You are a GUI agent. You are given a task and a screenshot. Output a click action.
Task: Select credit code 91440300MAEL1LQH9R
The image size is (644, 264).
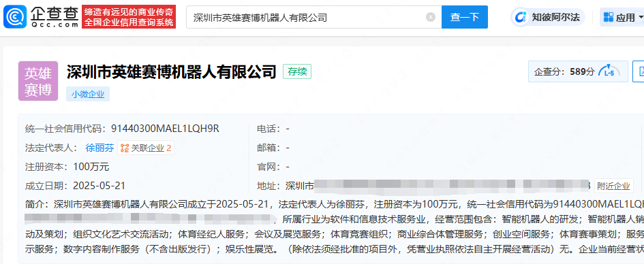click(x=165, y=129)
